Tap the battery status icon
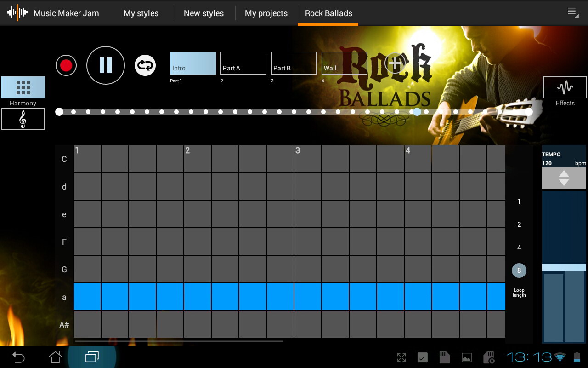 point(577,357)
